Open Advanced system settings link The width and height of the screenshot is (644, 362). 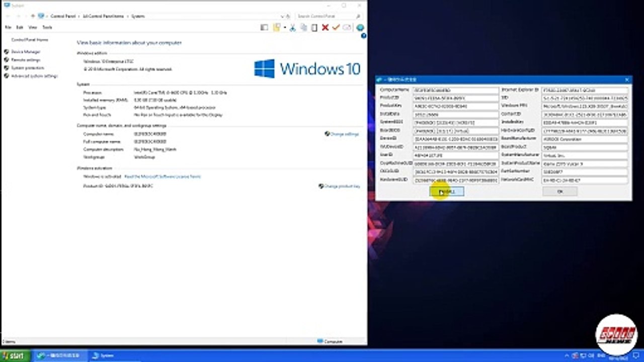point(34,76)
